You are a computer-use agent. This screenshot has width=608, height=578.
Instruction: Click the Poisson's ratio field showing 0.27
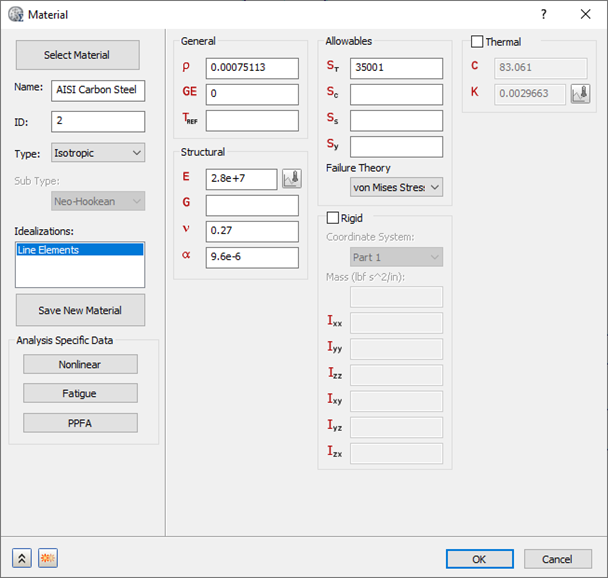click(x=252, y=231)
